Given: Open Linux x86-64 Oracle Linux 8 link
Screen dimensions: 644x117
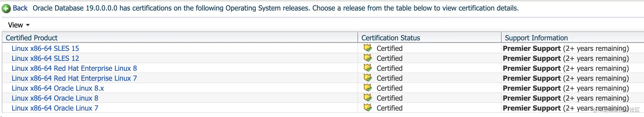Looking at the screenshot, I should [55, 98].
